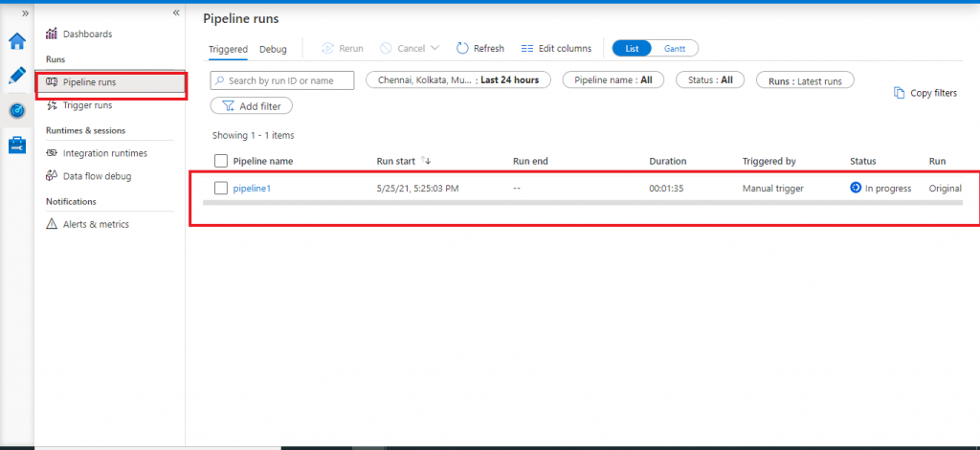This screenshot has height=450, width=980.
Task: Switch to List view
Action: (632, 48)
